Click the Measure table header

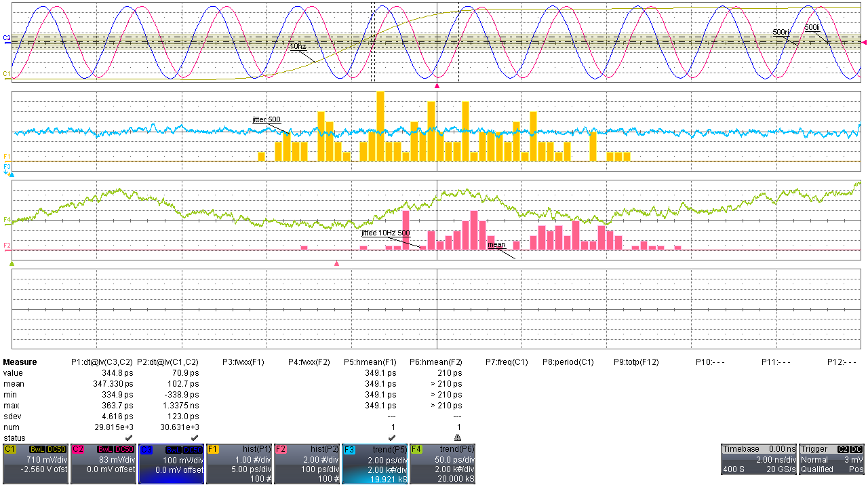pyautogui.click(x=20, y=362)
